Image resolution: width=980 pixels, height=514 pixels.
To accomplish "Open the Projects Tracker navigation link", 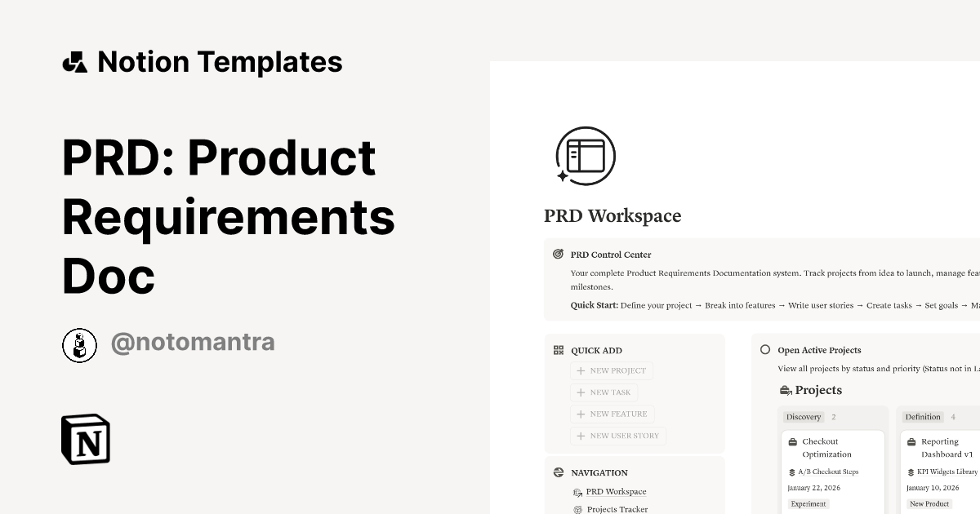I will [x=617, y=509].
